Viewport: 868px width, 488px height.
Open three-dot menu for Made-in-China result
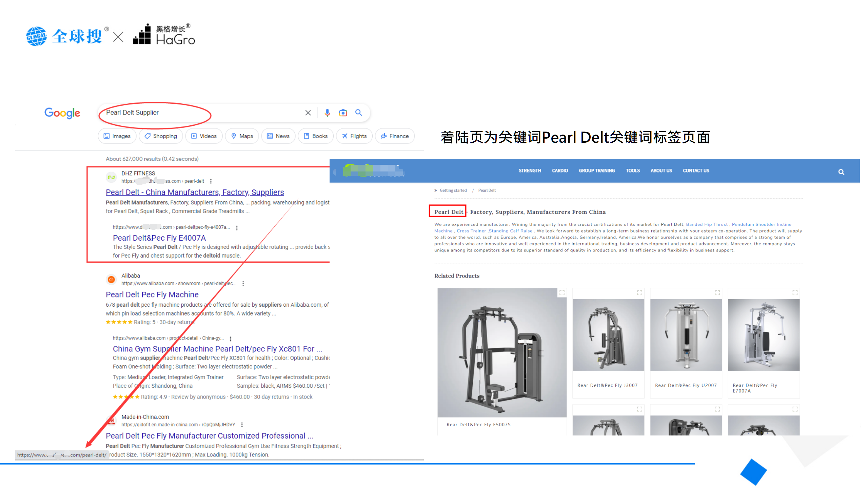tap(242, 425)
